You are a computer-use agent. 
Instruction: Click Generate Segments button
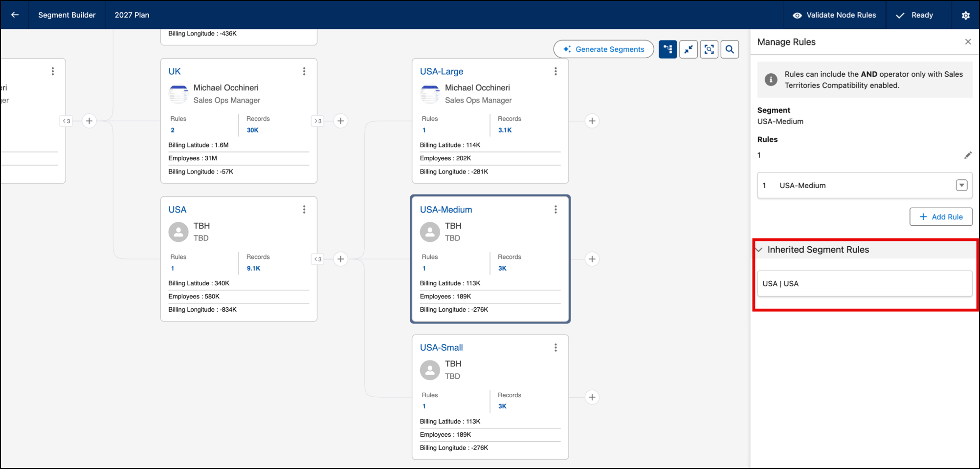(603, 49)
